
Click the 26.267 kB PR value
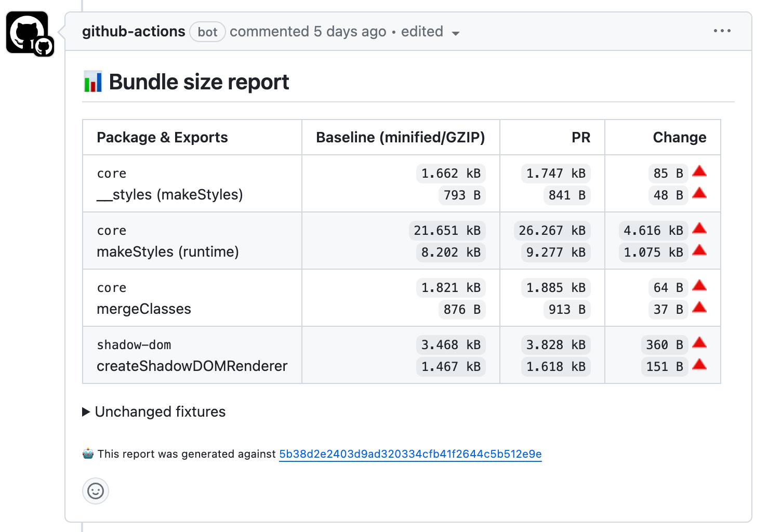click(x=552, y=231)
